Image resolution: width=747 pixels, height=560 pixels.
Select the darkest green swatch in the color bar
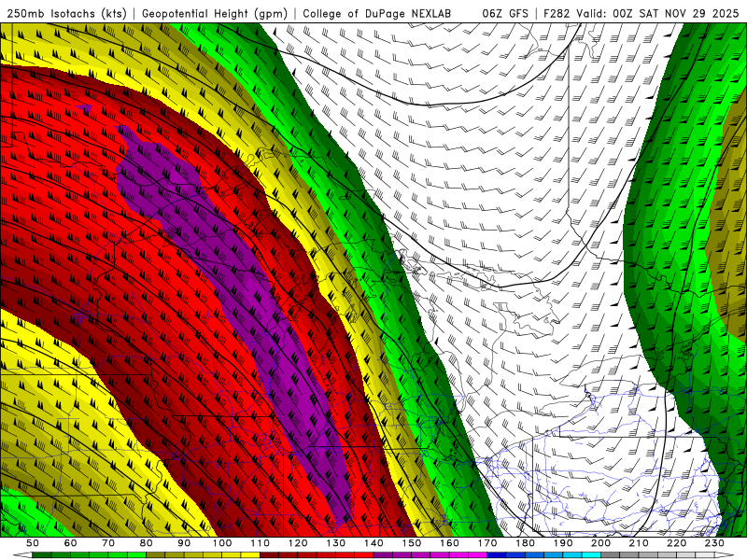click(42, 555)
